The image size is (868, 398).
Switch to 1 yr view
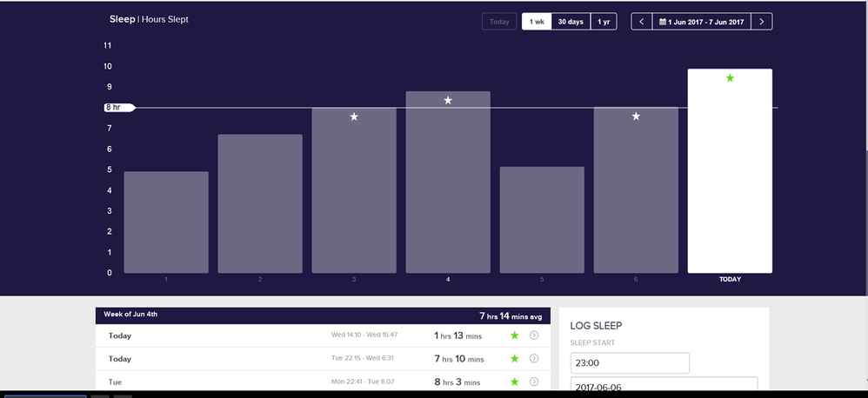click(x=604, y=22)
